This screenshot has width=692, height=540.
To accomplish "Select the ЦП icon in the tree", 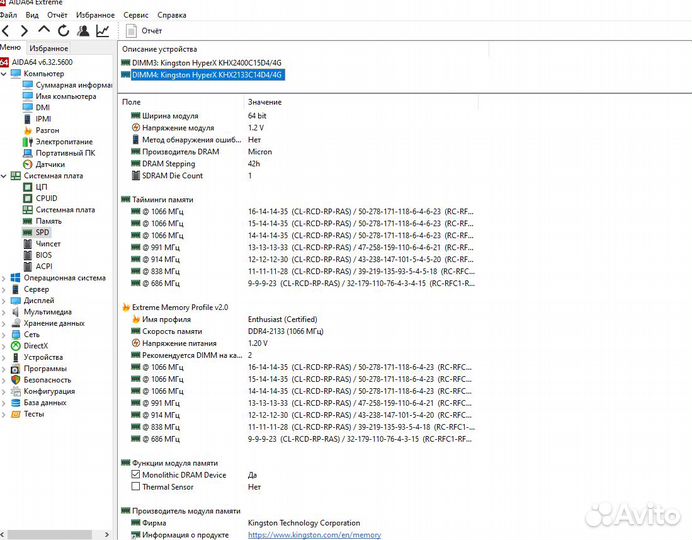I will click(28, 187).
